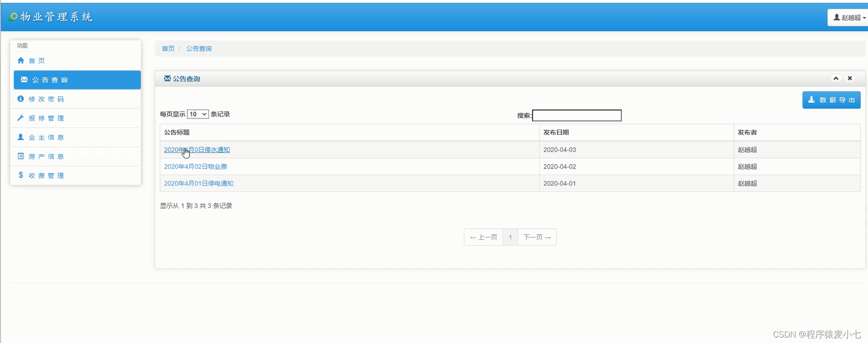Open the 2020年4月02日物业费 announcement link

coord(196,167)
